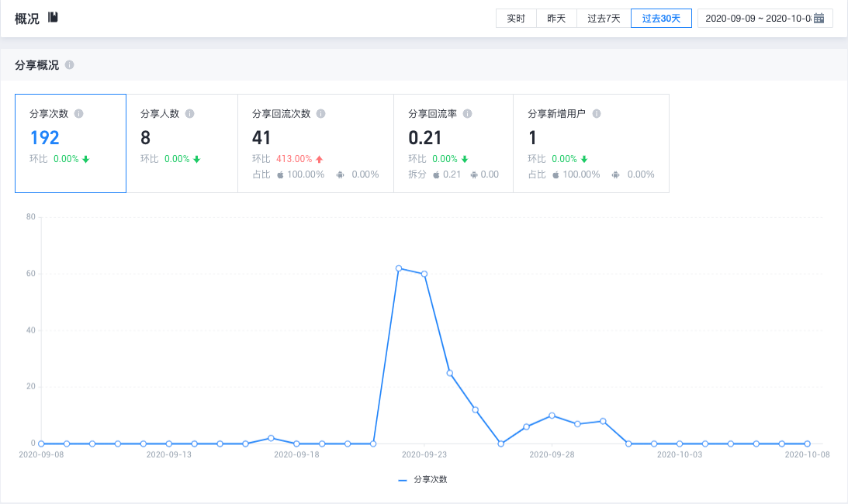Click green down arrow under 分享新增用户

pos(584,159)
